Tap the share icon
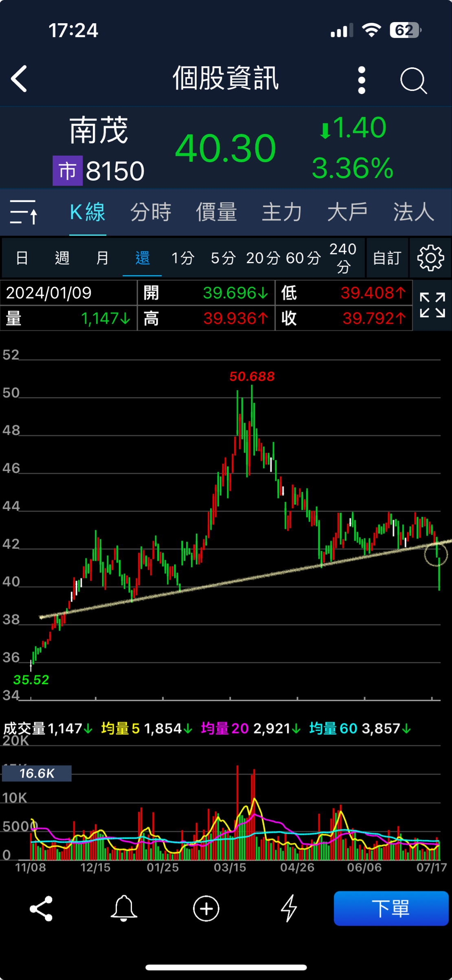 (41, 908)
